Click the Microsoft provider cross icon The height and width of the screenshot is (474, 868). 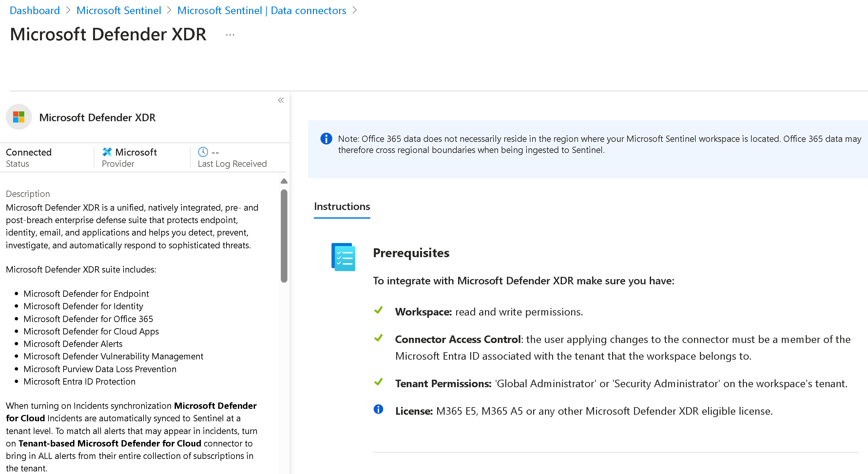107,152
